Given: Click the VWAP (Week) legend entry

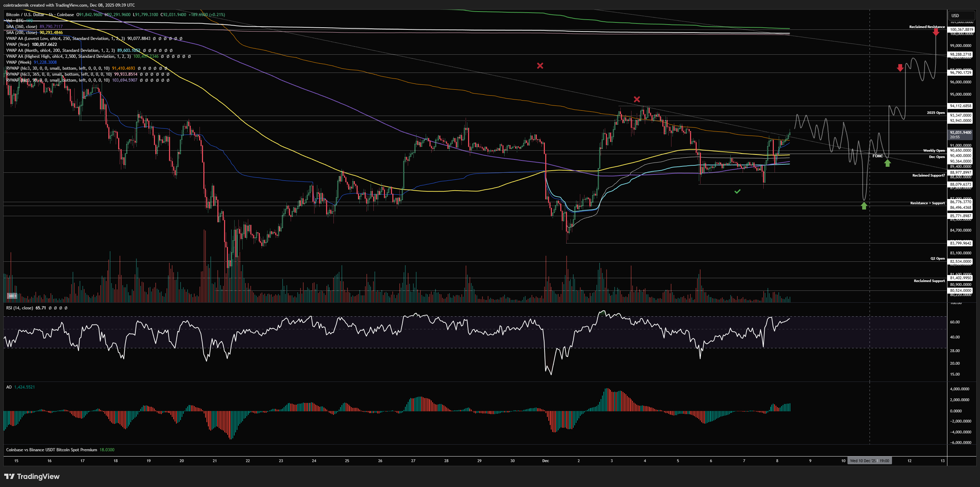Looking at the screenshot, I should [x=19, y=62].
